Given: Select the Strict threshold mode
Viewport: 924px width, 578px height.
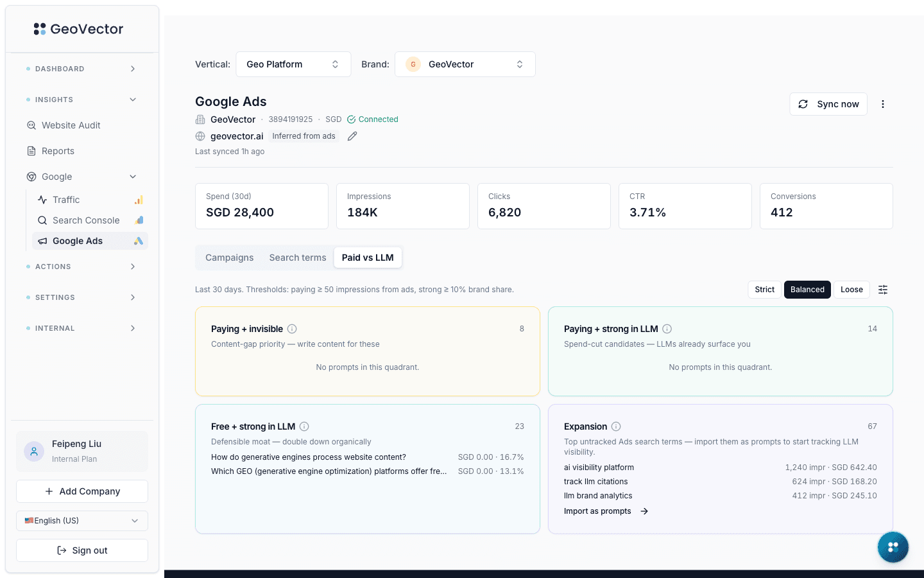Looking at the screenshot, I should [764, 289].
